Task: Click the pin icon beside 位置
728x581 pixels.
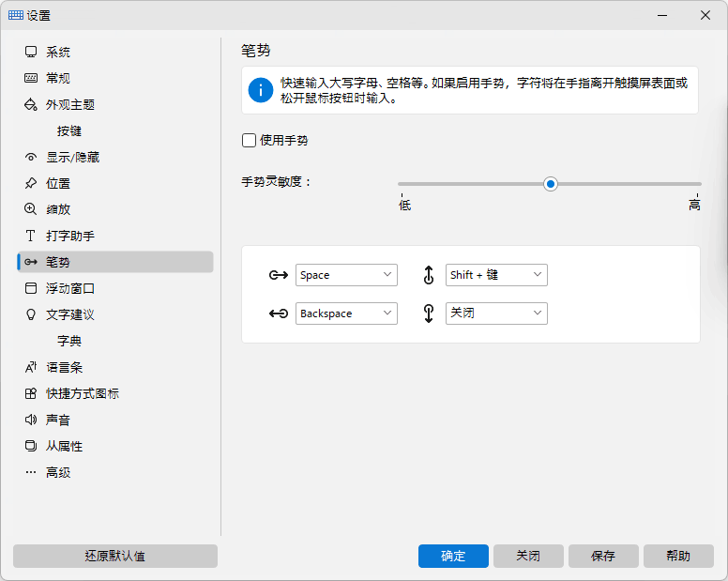Action: 31,183
